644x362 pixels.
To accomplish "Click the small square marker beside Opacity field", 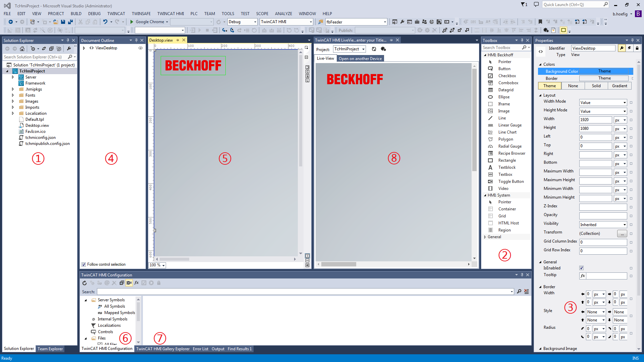I will tap(631, 216).
